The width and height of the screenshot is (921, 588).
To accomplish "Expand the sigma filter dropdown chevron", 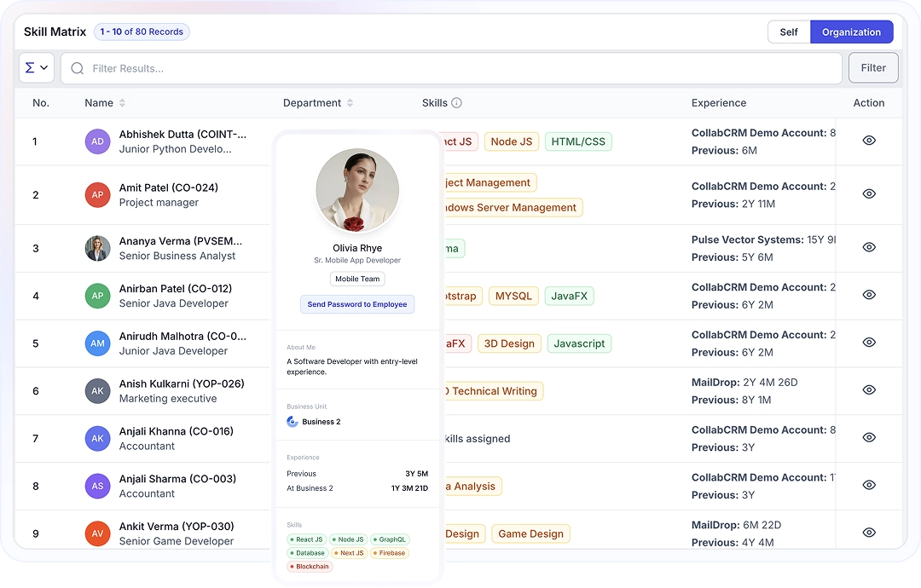I will click(43, 67).
